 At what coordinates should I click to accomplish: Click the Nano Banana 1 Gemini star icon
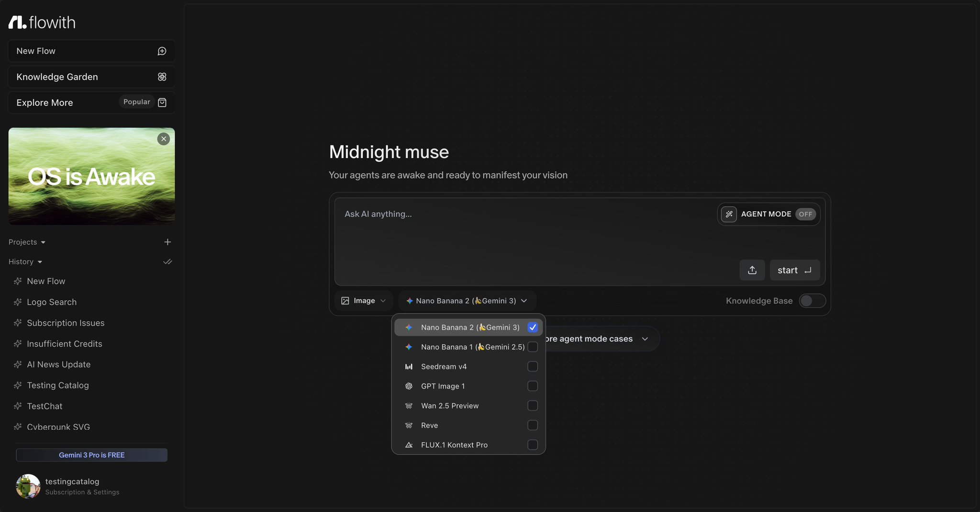click(409, 347)
